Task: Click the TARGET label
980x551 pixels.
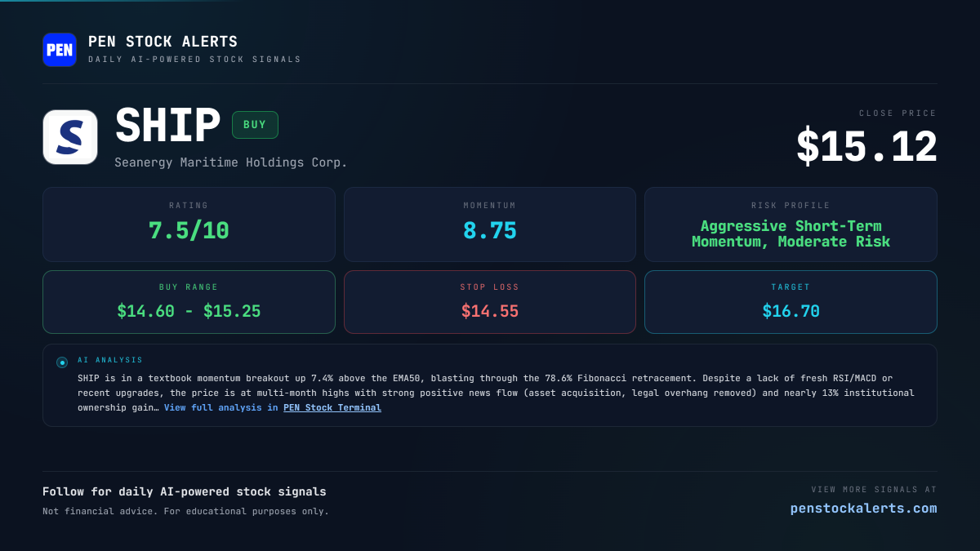Action: point(791,287)
